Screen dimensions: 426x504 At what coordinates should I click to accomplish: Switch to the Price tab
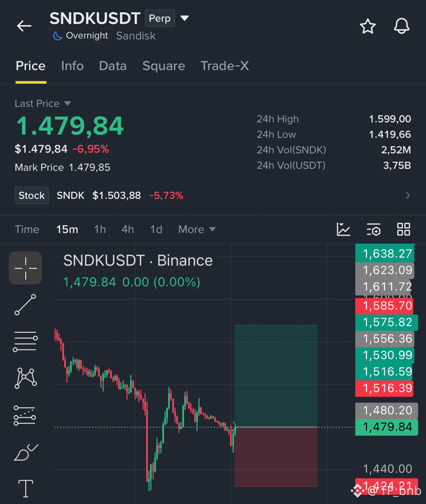point(30,66)
